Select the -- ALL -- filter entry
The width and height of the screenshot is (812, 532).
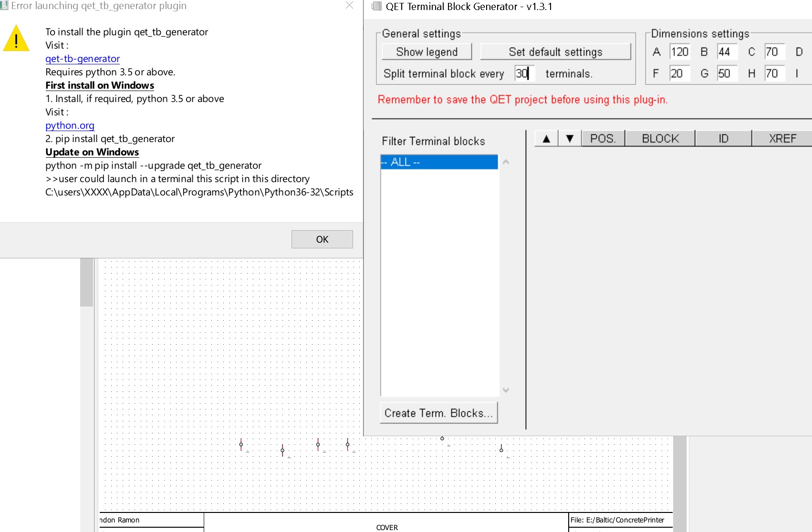439,162
